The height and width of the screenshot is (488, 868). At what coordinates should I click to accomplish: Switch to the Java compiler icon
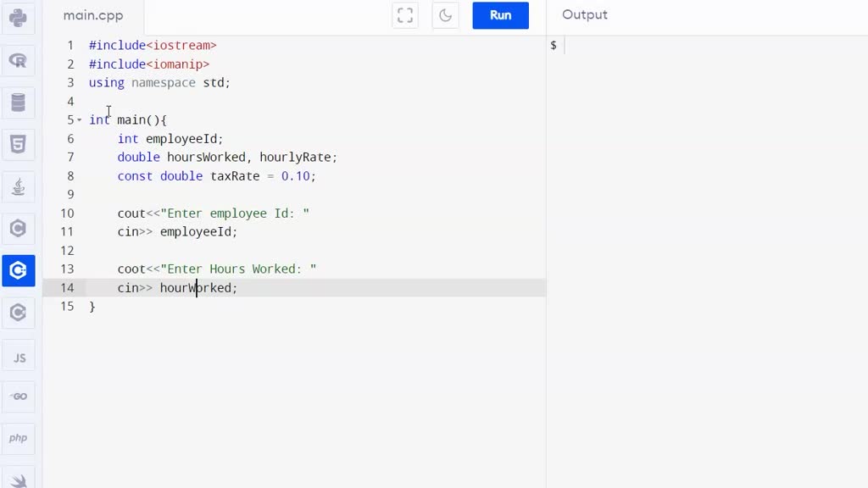point(19,186)
